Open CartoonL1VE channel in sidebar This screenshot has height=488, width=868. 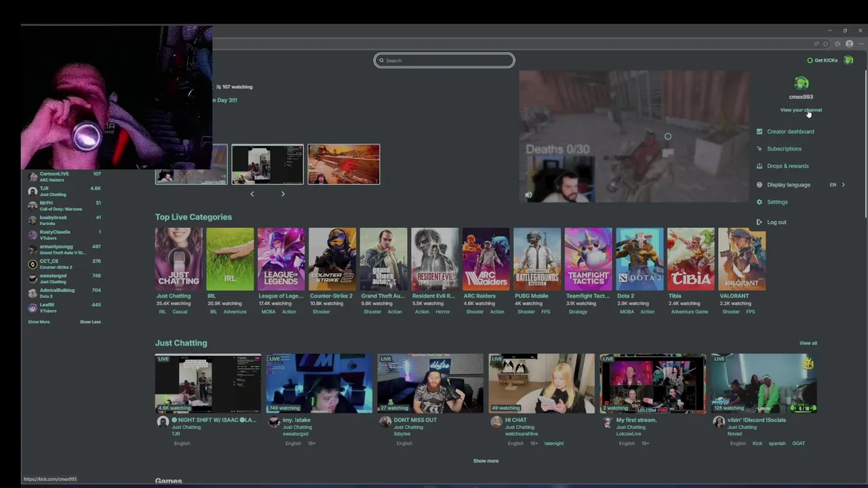[x=64, y=177]
